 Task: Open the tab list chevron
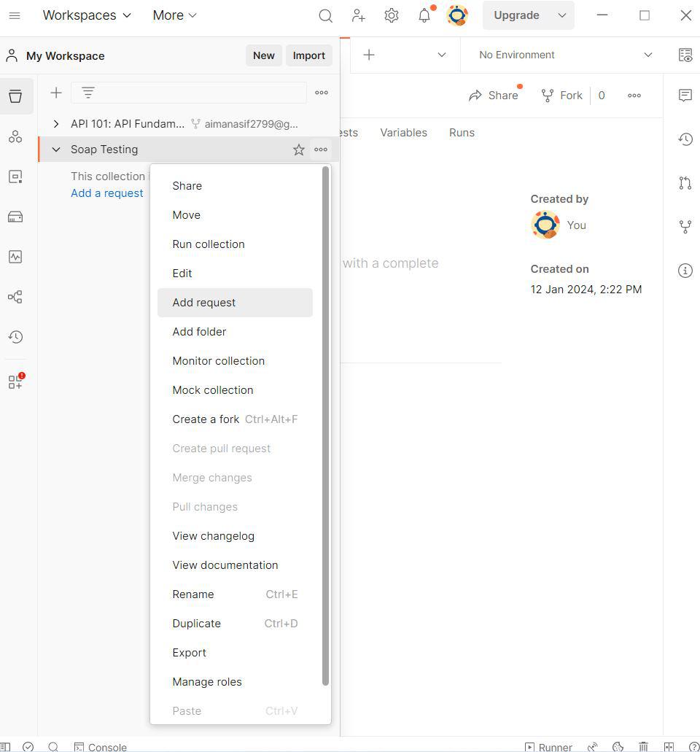(442, 55)
